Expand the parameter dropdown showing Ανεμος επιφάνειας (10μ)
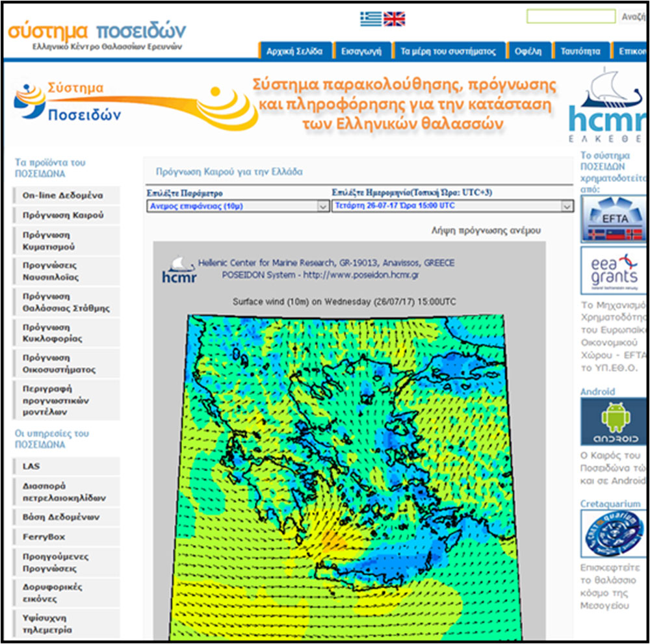Viewport: 650px width, 644px height. pos(238,206)
